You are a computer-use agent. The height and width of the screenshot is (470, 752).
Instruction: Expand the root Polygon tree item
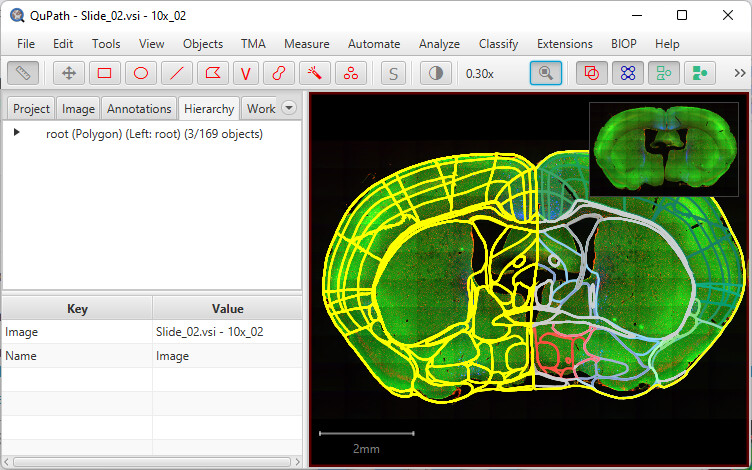pyautogui.click(x=16, y=132)
